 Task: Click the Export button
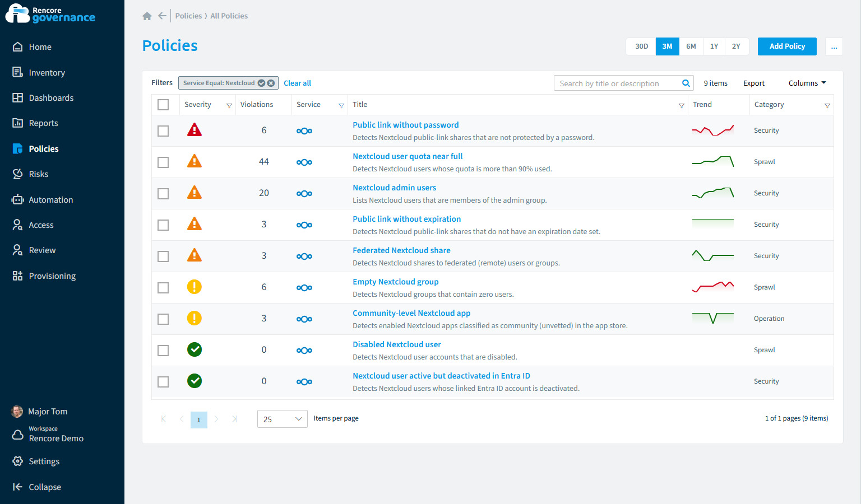(753, 83)
